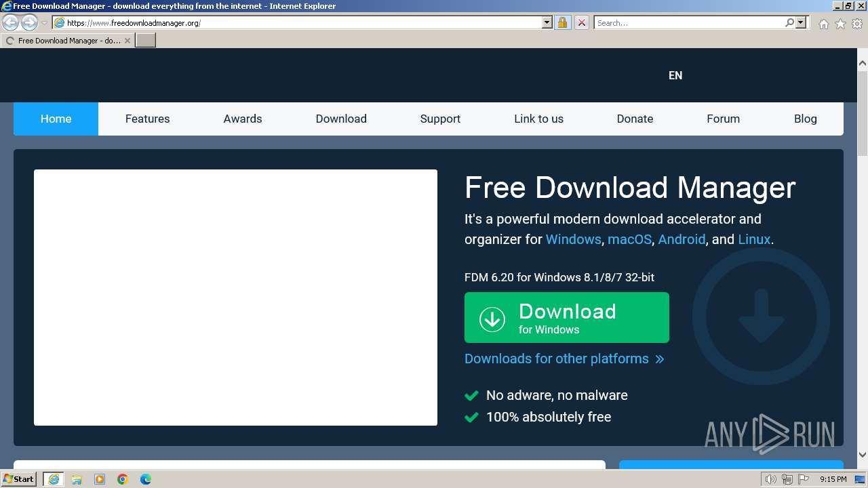The image size is (868, 488).
Task: Open the Donate menu item
Action: (x=635, y=119)
